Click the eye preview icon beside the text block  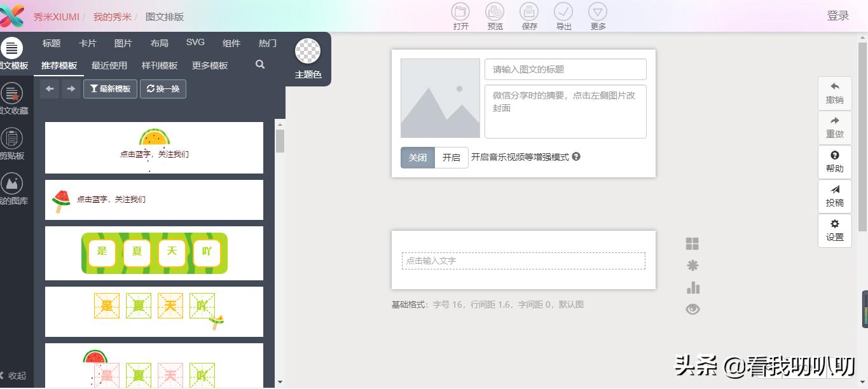click(692, 309)
